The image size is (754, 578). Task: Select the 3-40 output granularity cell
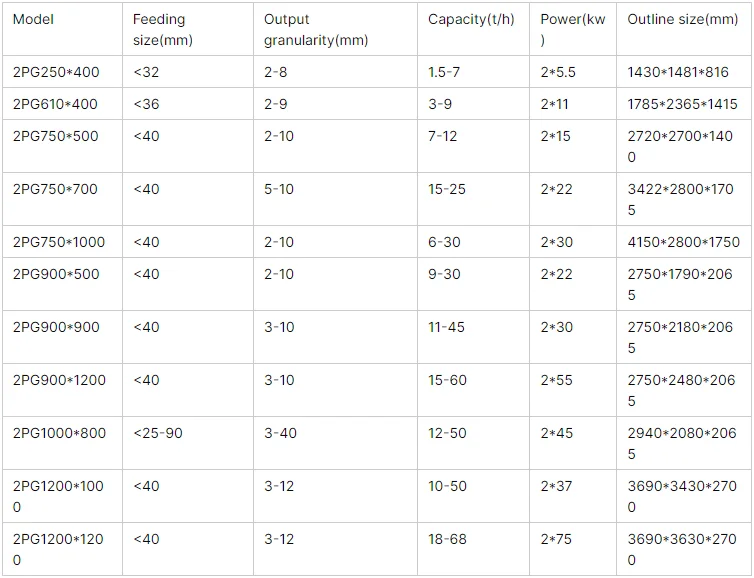point(279,433)
